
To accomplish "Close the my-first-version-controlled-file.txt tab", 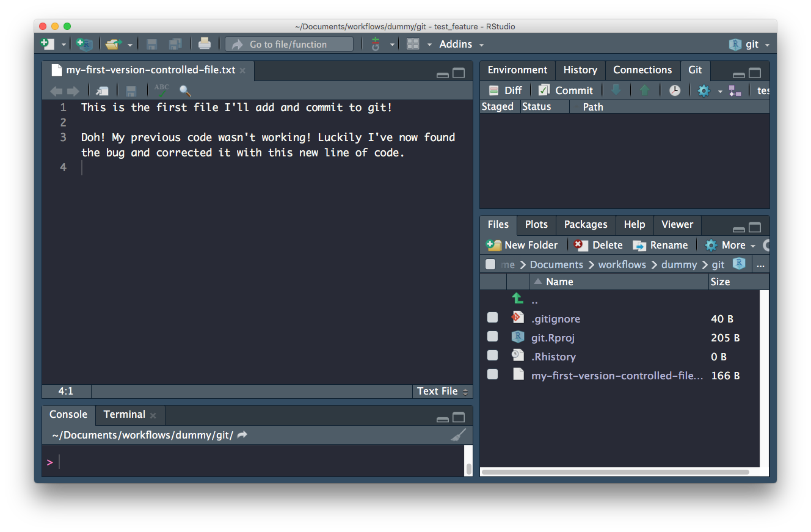I will (x=242, y=71).
